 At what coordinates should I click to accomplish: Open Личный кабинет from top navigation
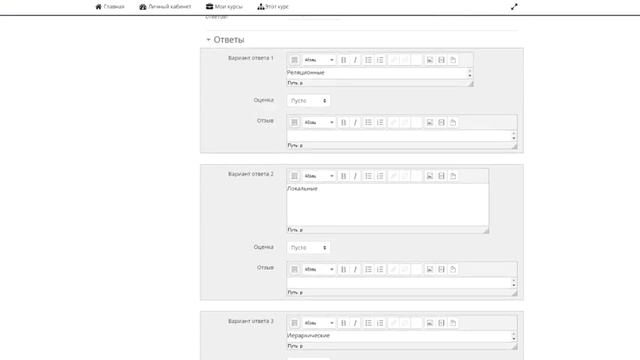tap(165, 7)
